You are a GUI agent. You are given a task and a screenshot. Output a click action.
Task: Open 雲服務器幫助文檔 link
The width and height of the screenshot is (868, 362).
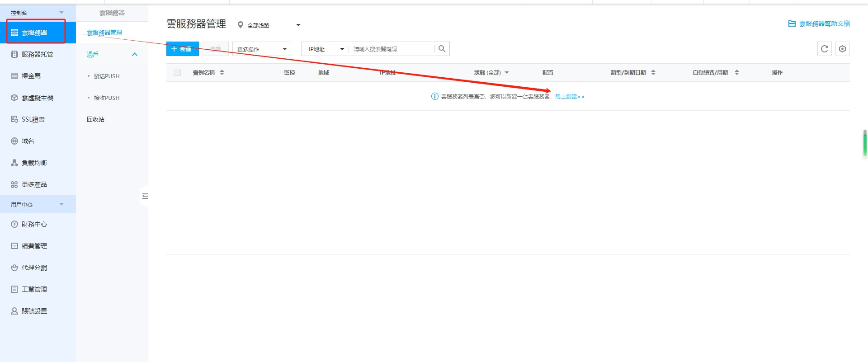click(825, 24)
